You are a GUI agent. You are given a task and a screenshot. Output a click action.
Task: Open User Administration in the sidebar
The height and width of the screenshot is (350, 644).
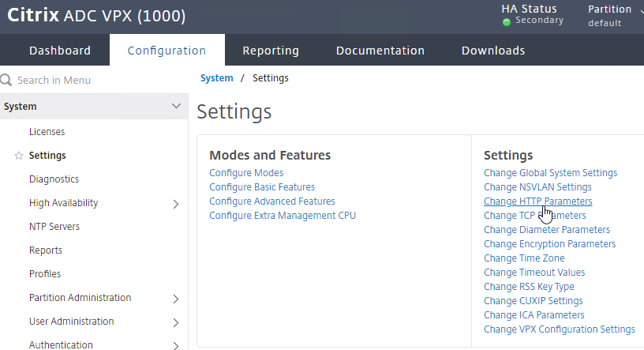click(72, 322)
